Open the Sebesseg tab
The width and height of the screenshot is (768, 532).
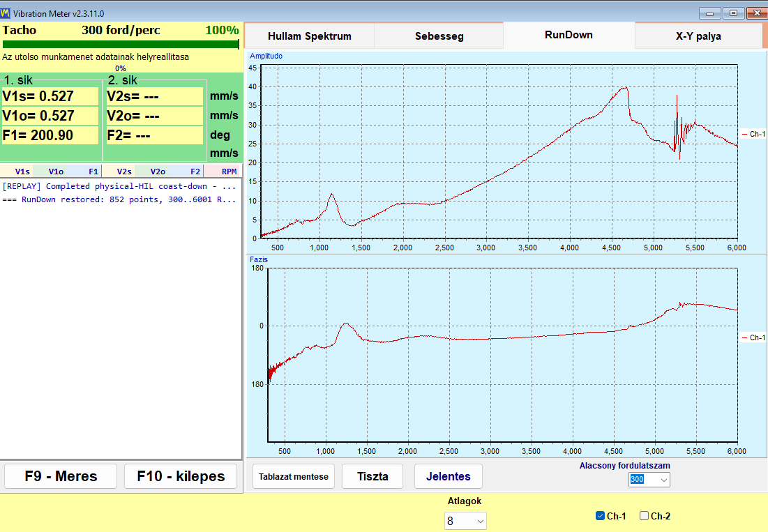coord(439,36)
